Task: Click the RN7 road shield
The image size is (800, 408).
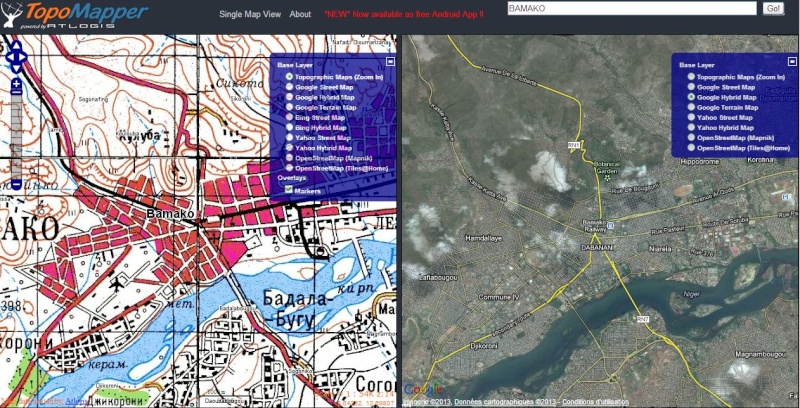Action: point(642,319)
